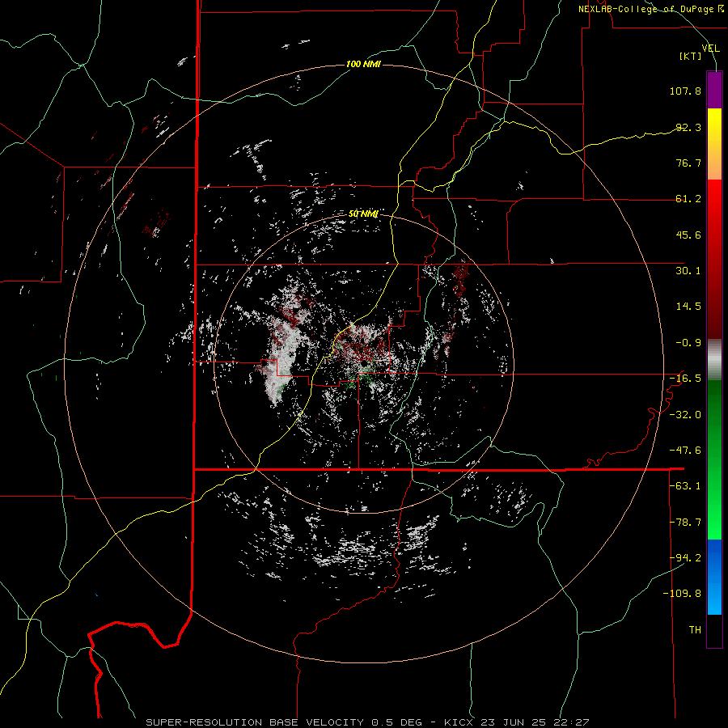Click the green segment of velocity color bar
The height and width of the screenshot is (728, 728).
coord(714,459)
